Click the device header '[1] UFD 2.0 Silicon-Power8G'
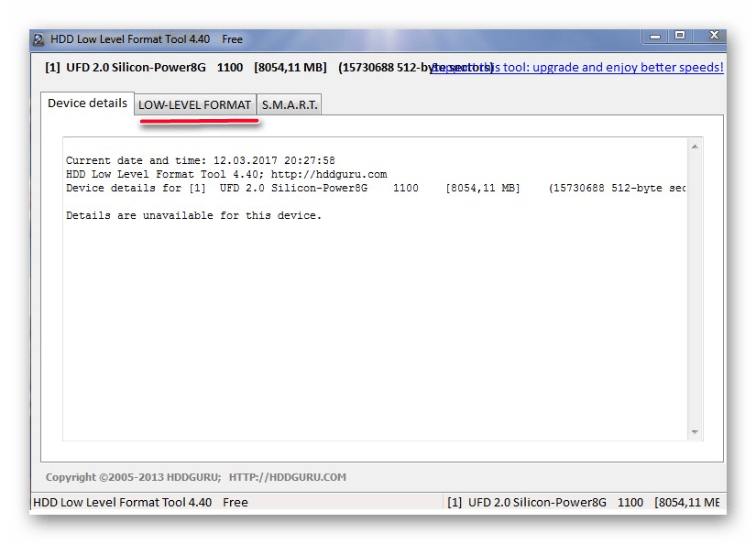This screenshot has height=544, width=756. pyautogui.click(x=126, y=67)
